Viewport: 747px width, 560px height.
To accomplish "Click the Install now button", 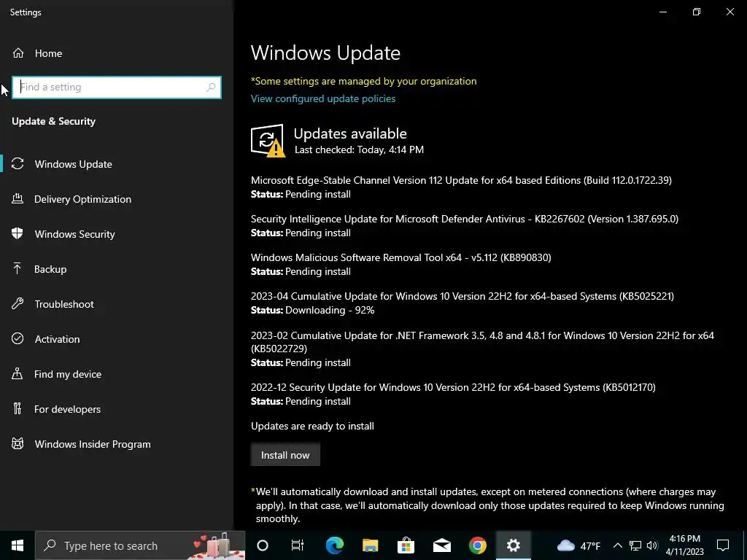I will 285,455.
